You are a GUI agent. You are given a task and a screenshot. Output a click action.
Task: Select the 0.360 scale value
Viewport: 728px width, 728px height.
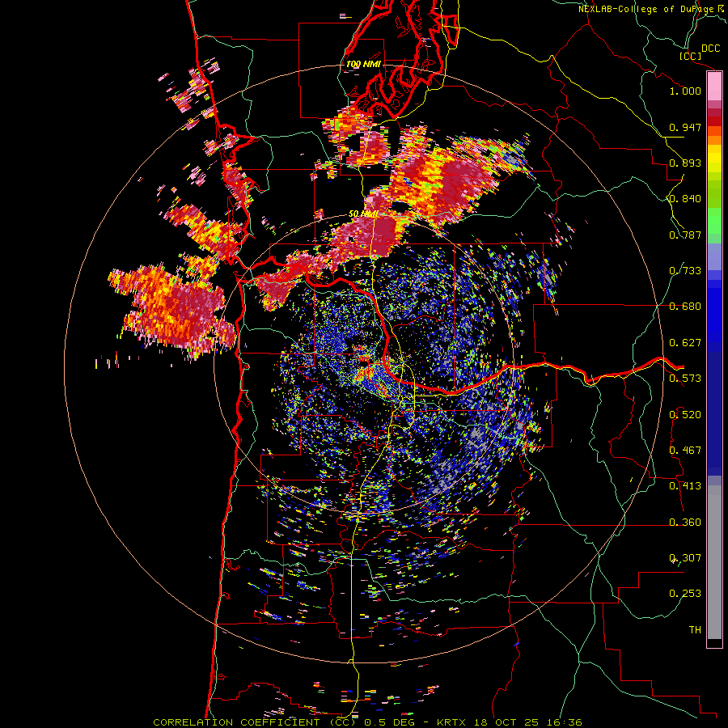point(685,523)
